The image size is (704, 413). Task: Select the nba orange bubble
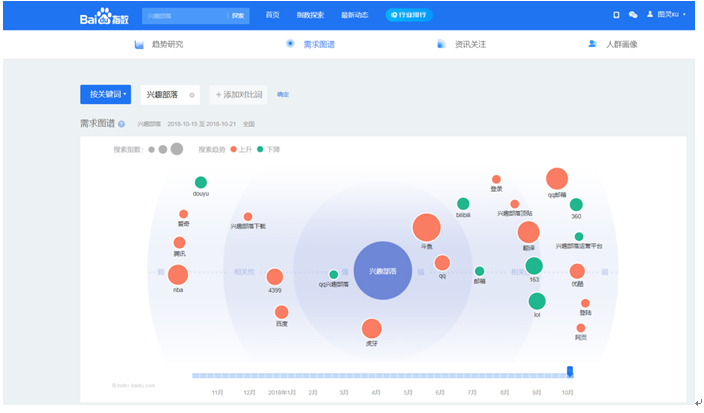pos(178,275)
